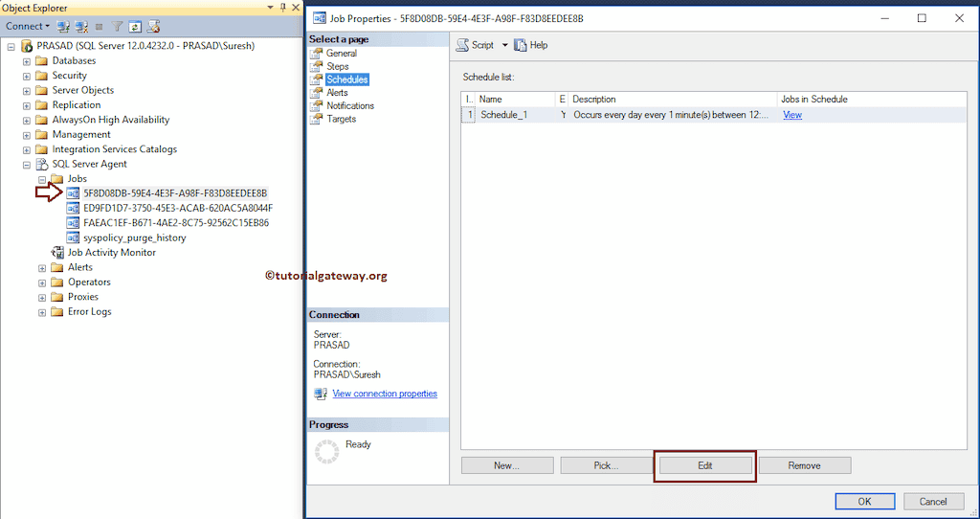Click the Databases folder icon
The width and height of the screenshot is (980, 519).
coord(42,60)
